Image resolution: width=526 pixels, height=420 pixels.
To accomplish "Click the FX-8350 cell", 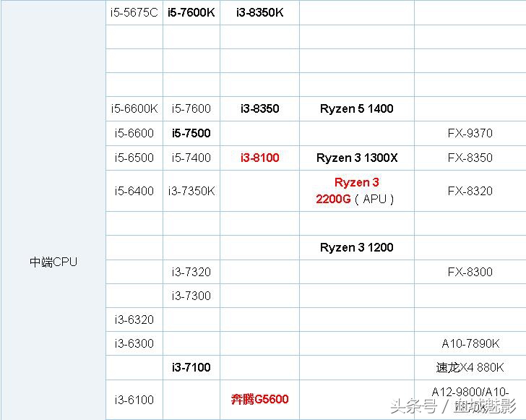I will coord(470,158).
